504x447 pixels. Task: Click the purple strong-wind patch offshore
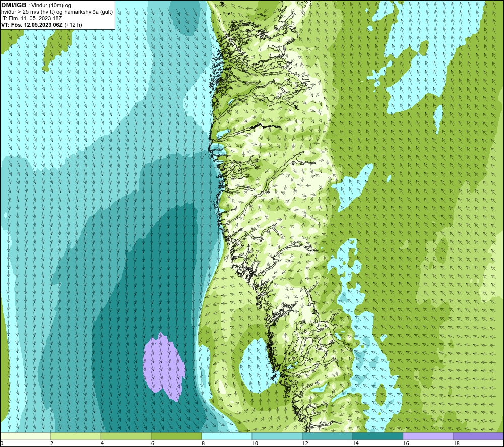click(x=164, y=366)
